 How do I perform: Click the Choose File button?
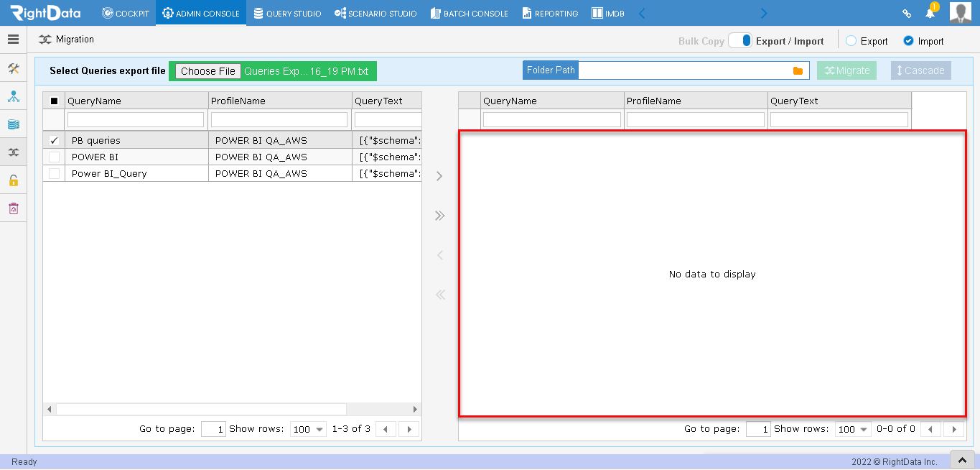(208, 71)
